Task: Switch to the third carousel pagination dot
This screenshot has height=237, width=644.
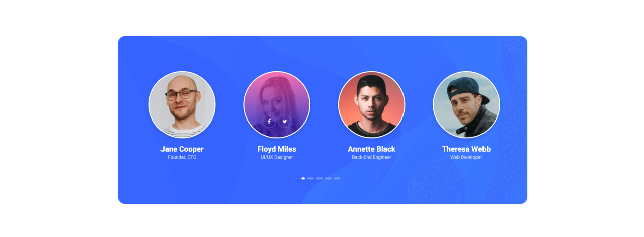Action: (x=319, y=178)
